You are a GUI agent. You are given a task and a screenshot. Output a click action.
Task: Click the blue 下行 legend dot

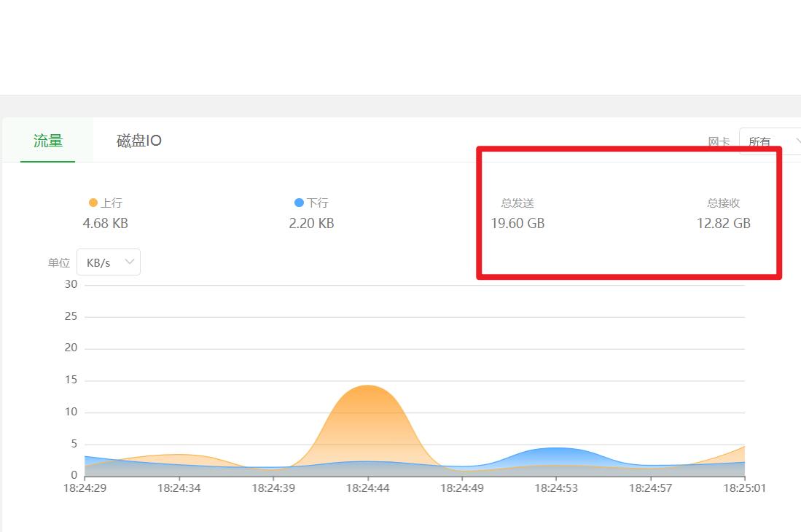pyautogui.click(x=300, y=203)
